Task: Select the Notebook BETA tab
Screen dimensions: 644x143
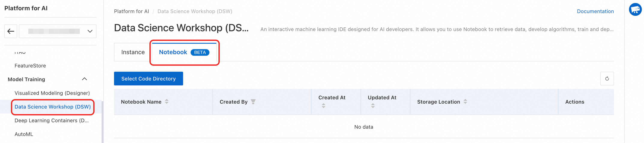Action: [184, 52]
